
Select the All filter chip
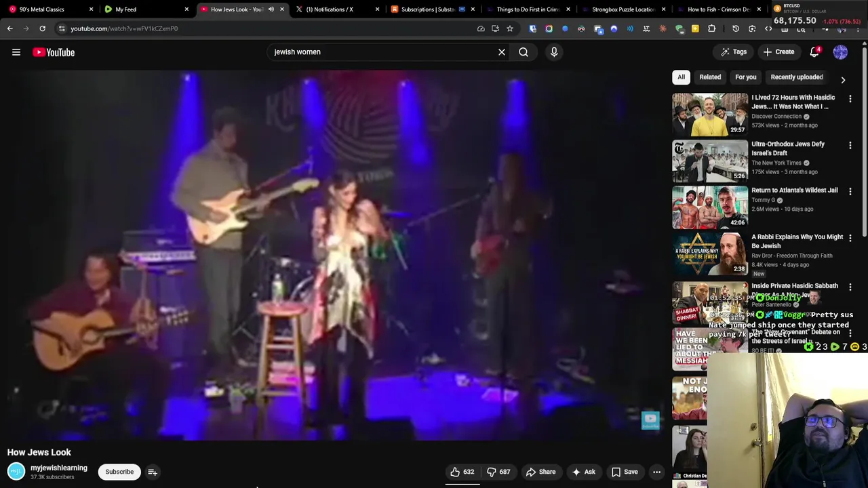coord(681,77)
